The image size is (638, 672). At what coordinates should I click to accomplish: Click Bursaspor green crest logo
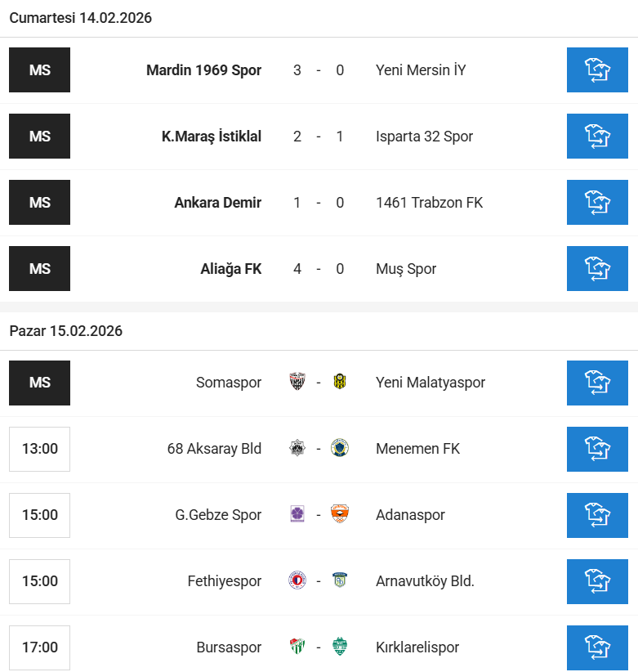click(x=297, y=647)
